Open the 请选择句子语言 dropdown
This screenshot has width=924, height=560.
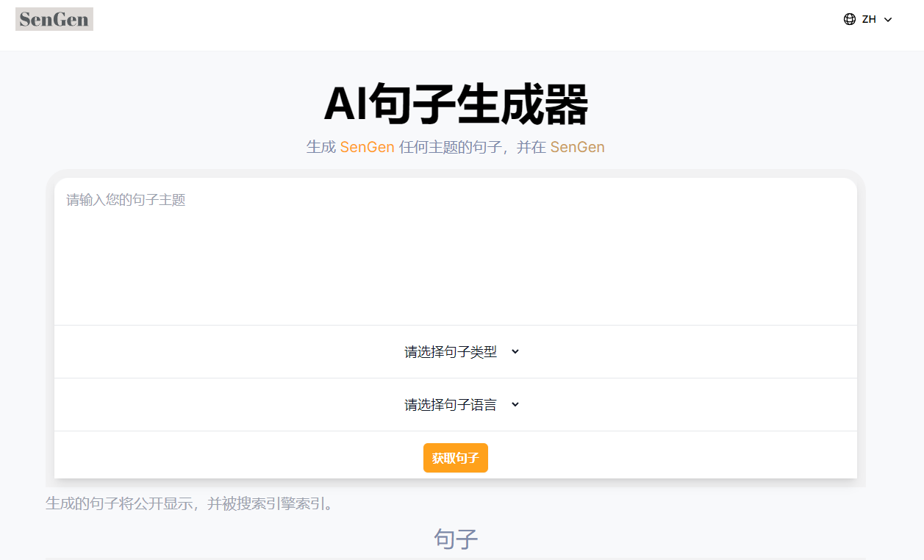[x=462, y=405]
